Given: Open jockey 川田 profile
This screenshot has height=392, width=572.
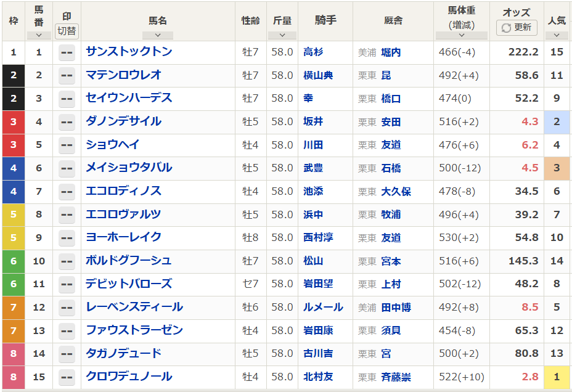Looking at the screenshot, I should pyautogui.click(x=313, y=145).
